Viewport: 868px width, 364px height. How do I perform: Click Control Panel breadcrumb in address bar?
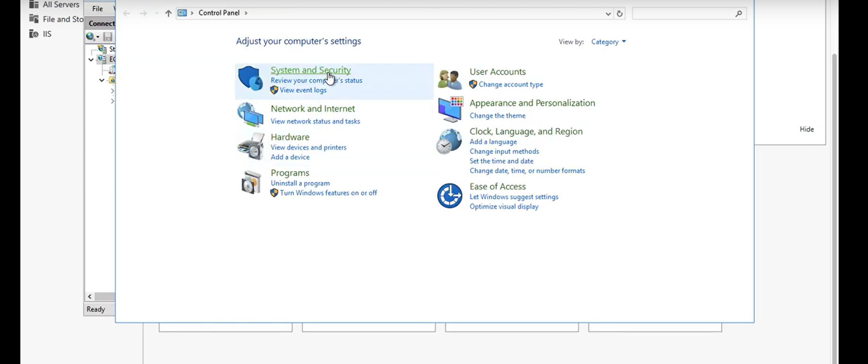(219, 13)
